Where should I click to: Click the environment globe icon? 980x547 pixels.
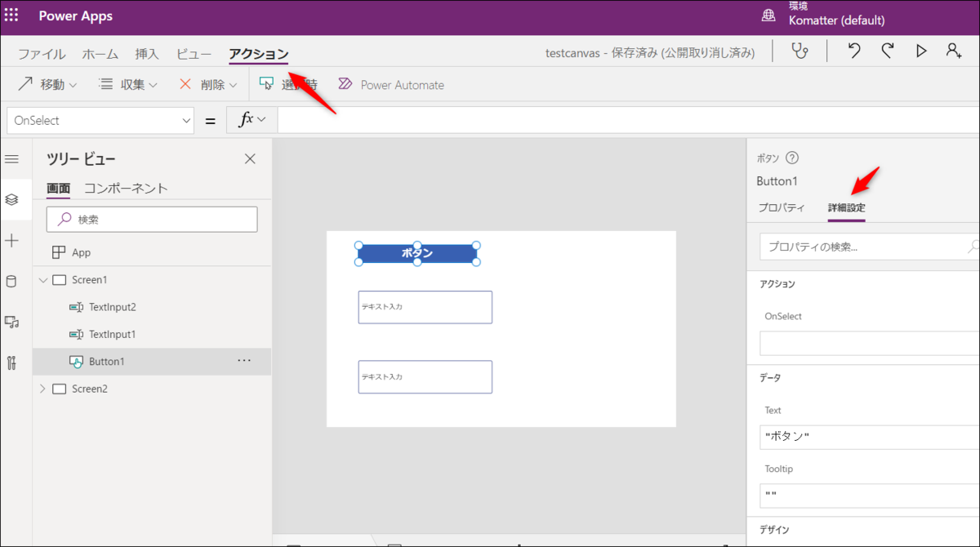[x=768, y=16]
